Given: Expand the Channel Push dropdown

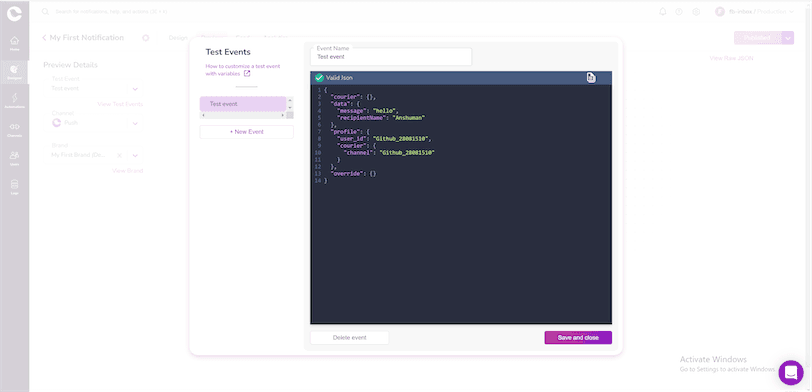Looking at the screenshot, I should pyautogui.click(x=135, y=123).
